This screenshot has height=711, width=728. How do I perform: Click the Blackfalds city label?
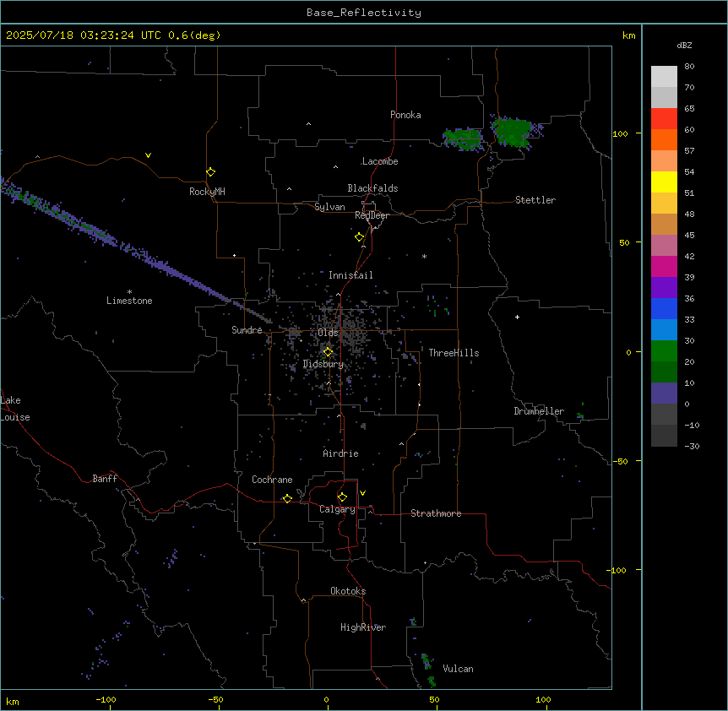pos(372,188)
